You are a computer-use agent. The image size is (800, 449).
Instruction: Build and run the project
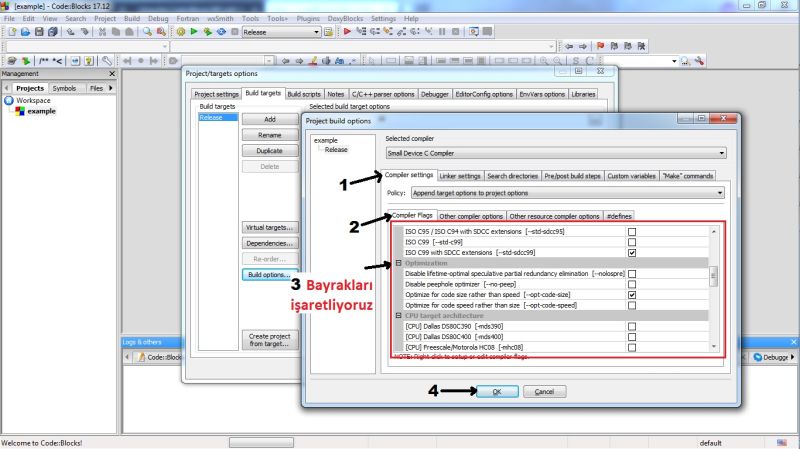208,32
